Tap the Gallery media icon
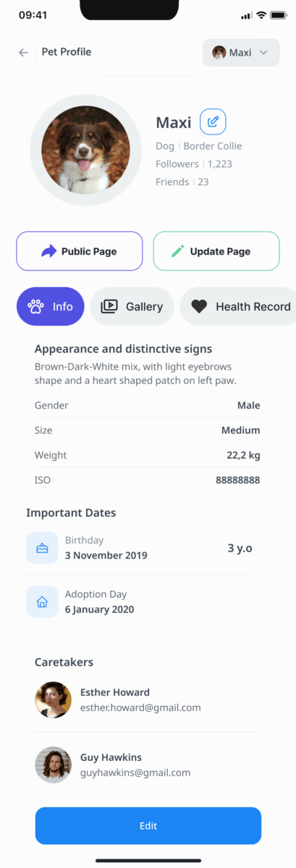This screenshot has width=296, height=868. [x=109, y=306]
